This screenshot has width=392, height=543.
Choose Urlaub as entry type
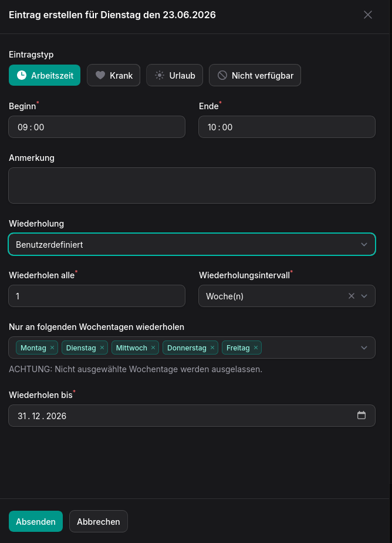tap(174, 75)
